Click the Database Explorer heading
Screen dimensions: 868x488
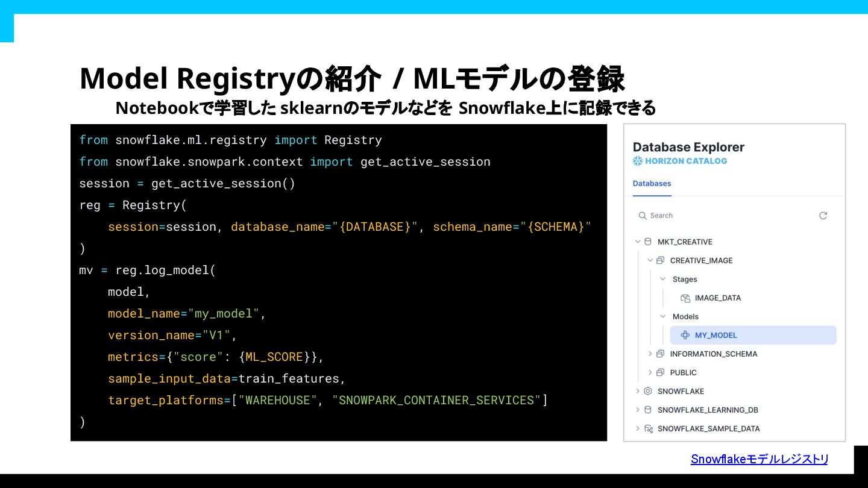tap(688, 147)
